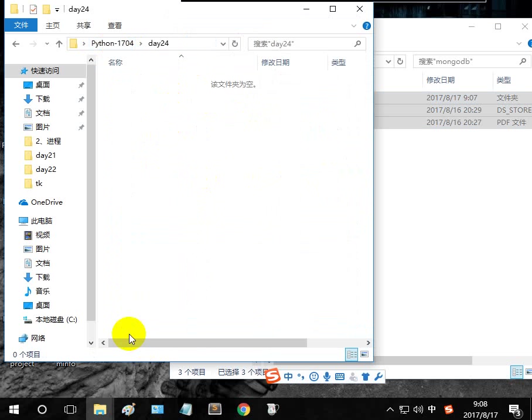Switch to the 查看 ribbon tab
The width and height of the screenshot is (532, 420).
coord(114,25)
